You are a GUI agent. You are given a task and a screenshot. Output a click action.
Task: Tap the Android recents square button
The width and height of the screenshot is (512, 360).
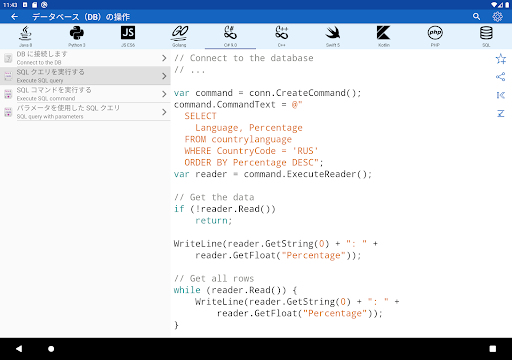pyautogui.click(x=493, y=349)
